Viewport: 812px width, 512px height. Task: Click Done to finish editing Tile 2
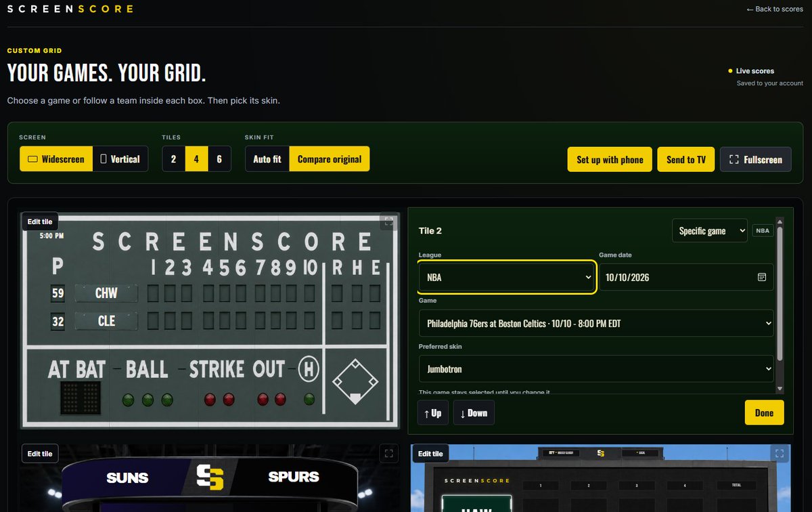click(x=764, y=412)
